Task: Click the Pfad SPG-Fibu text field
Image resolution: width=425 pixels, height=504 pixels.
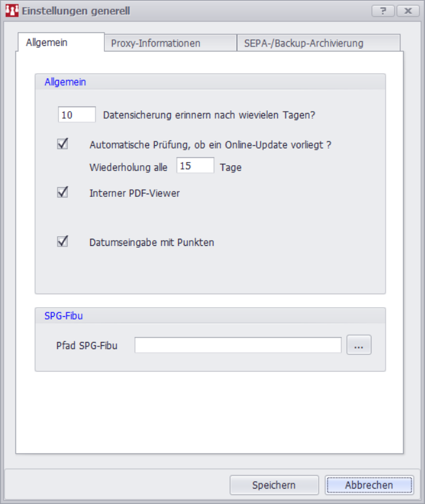Action: click(237, 345)
